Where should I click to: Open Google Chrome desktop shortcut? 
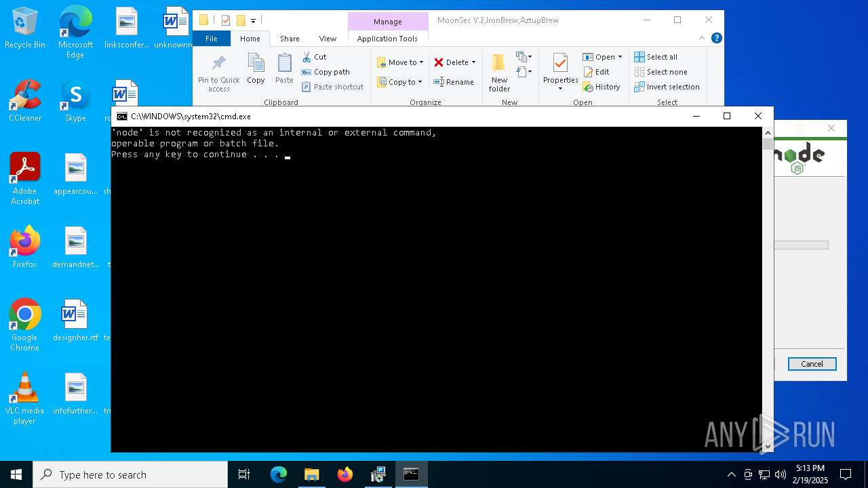point(25,325)
